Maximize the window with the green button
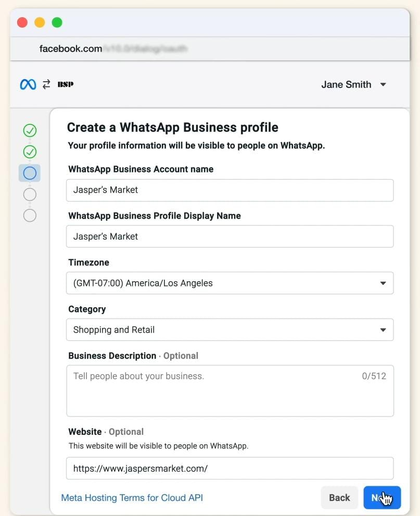 pos(57,22)
